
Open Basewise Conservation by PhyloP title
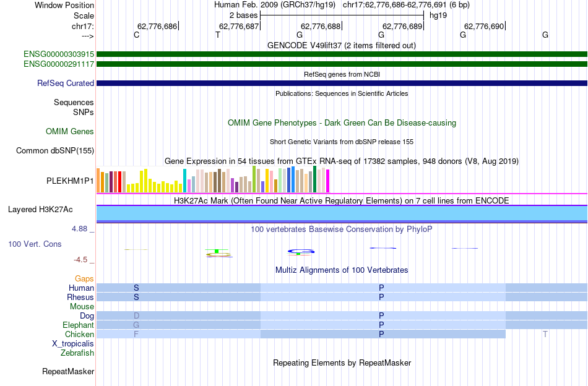pyautogui.click(x=342, y=229)
